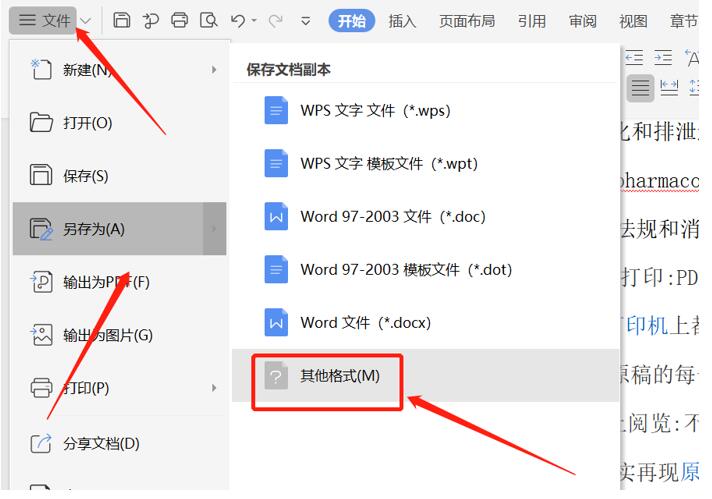Expand the arrow next to 文件
This screenshot has width=712, height=499.
(x=85, y=21)
